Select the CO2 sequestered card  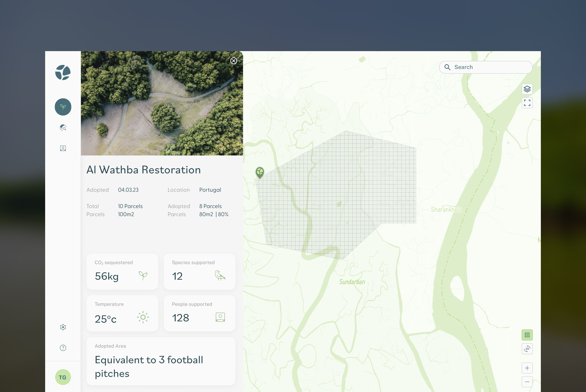[122, 271]
